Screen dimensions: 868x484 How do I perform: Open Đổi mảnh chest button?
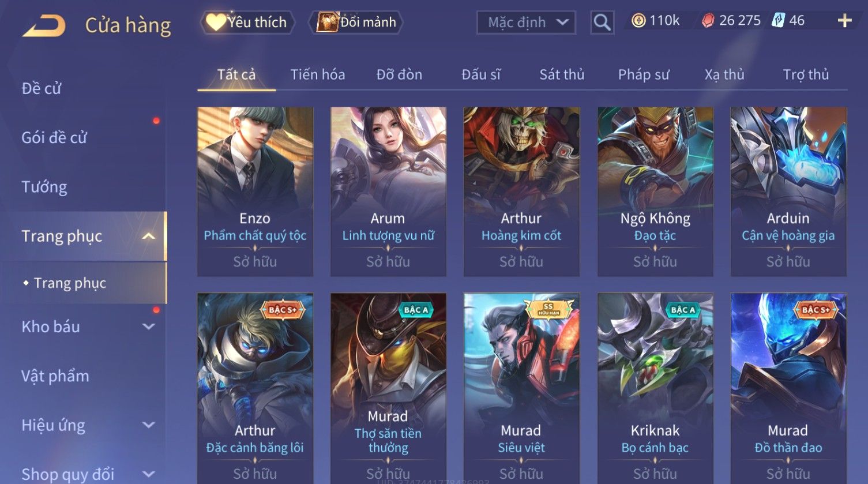tap(356, 22)
